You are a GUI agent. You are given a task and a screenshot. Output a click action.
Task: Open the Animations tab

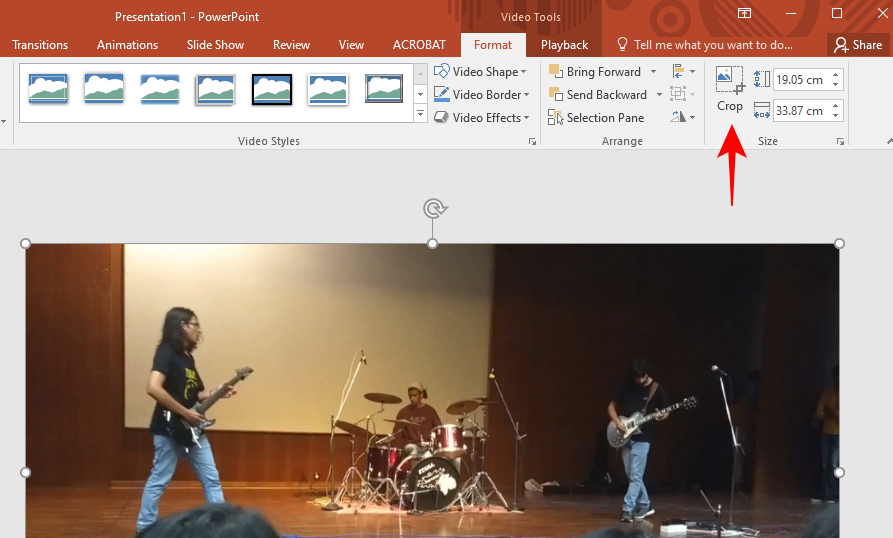click(128, 45)
